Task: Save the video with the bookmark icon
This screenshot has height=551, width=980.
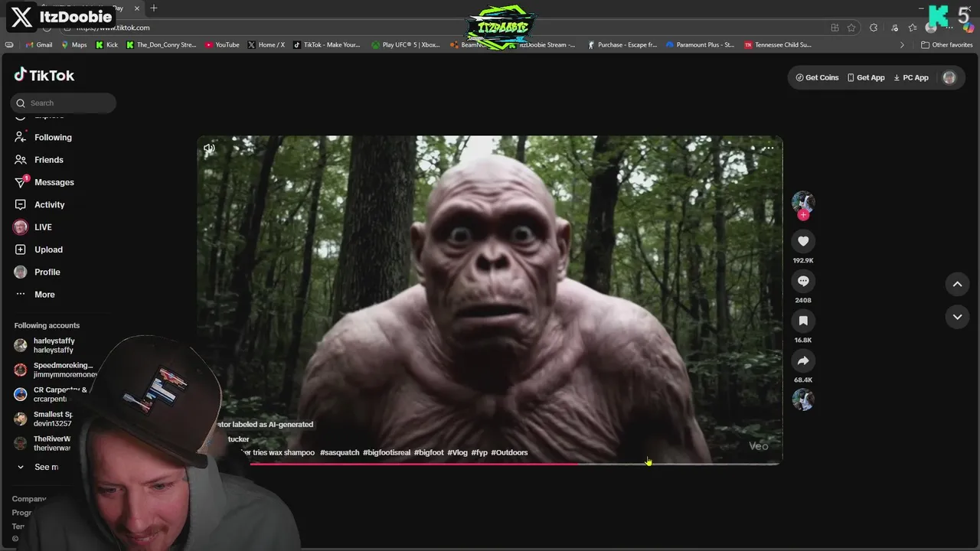Action: point(803,321)
